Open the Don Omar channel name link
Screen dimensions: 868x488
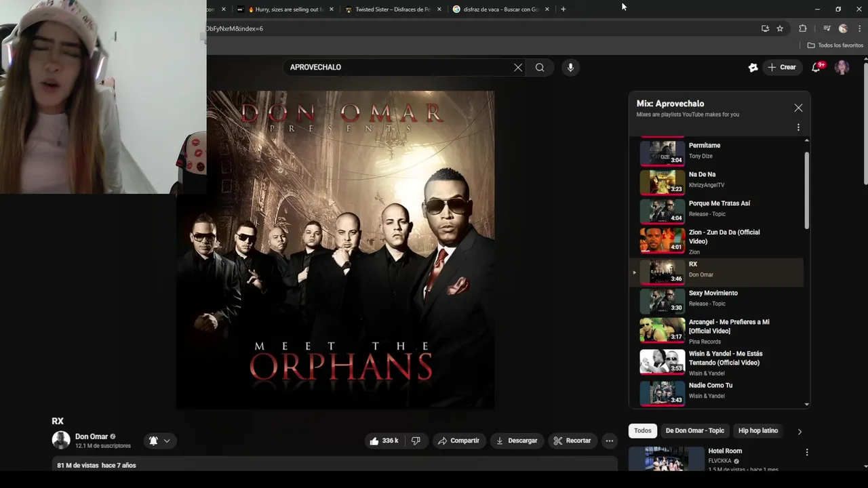(x=92, y=436)
